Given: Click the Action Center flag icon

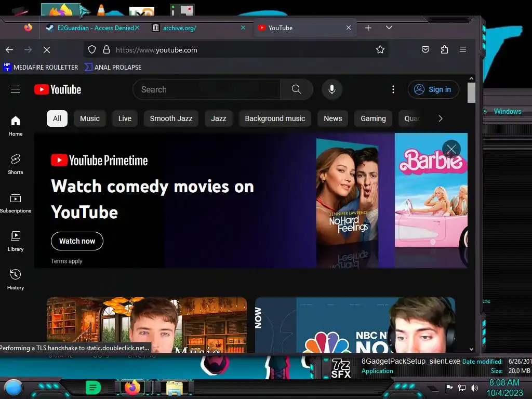Looking at the screenshot, I should coord(449,388).
